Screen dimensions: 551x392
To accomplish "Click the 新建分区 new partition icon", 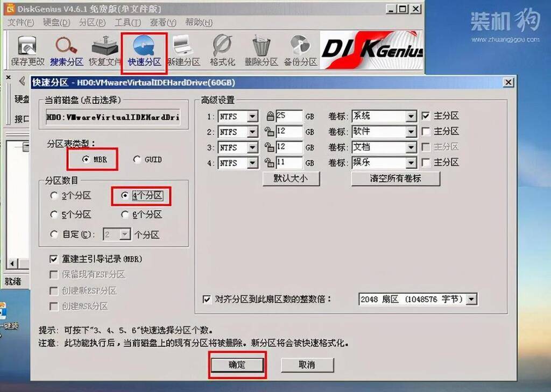I will click(183, 51).
